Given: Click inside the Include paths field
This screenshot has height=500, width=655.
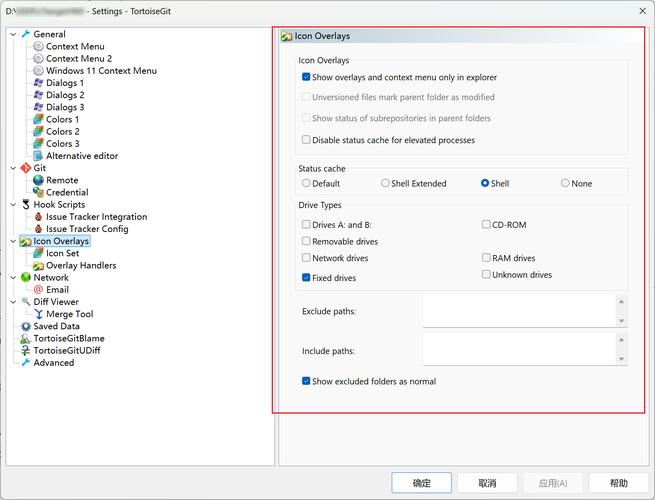Looking at the screenshot, I should 519,349.
